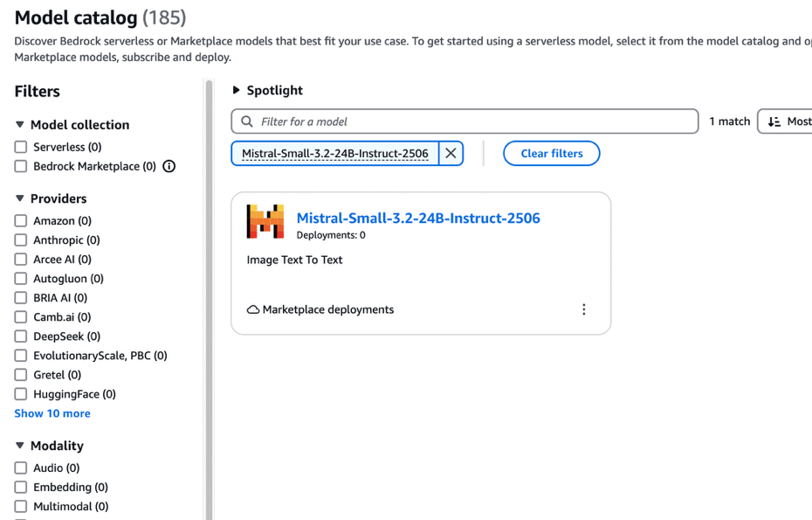Collapse the Model collection filter group
This screenshot has height=520, width=812.
tap(20, 124)
